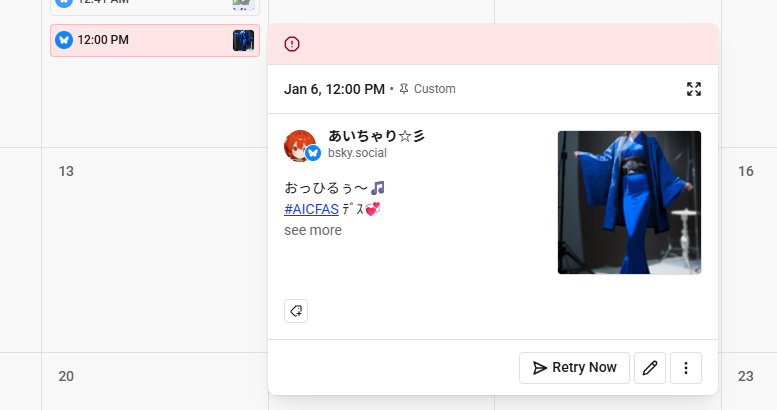The image size is (777, 410).
Task: Click the red-haired profile avatar
Action: point(299,146)
